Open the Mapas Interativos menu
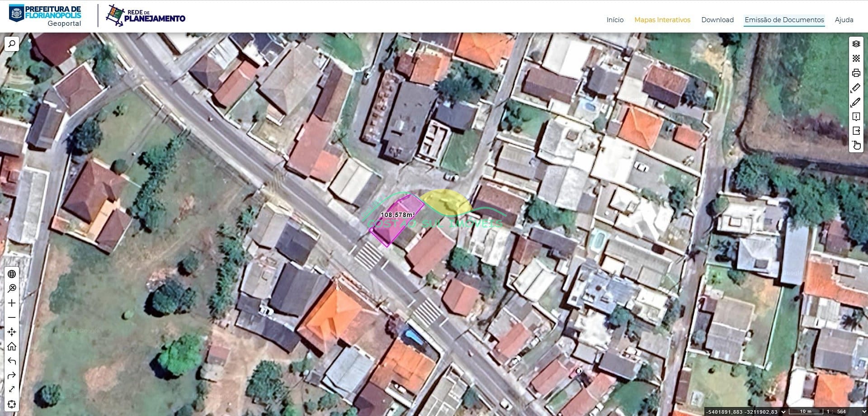This screenshot has height=416, width=868. 662,20
